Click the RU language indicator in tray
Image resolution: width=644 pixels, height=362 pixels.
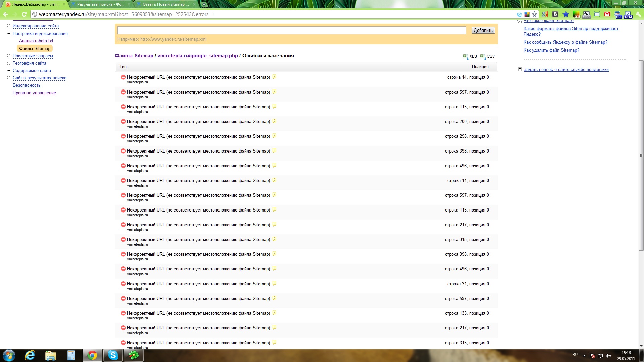[x=575, y=354]
